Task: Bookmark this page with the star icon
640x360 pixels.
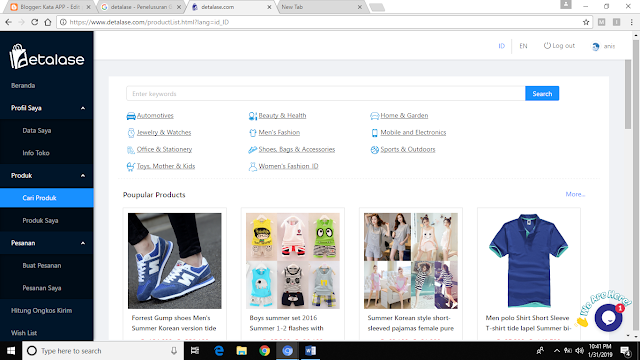Action: point(586,22)
